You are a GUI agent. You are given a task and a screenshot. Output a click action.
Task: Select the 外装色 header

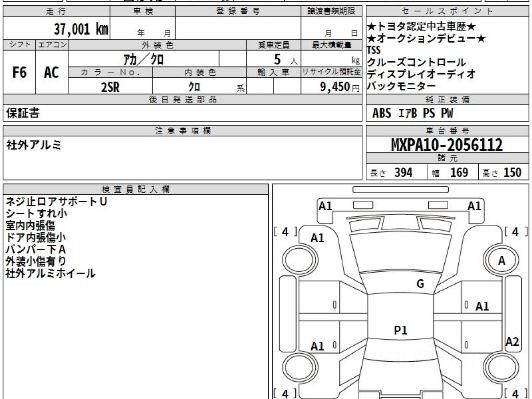click(x=157, y=45)
